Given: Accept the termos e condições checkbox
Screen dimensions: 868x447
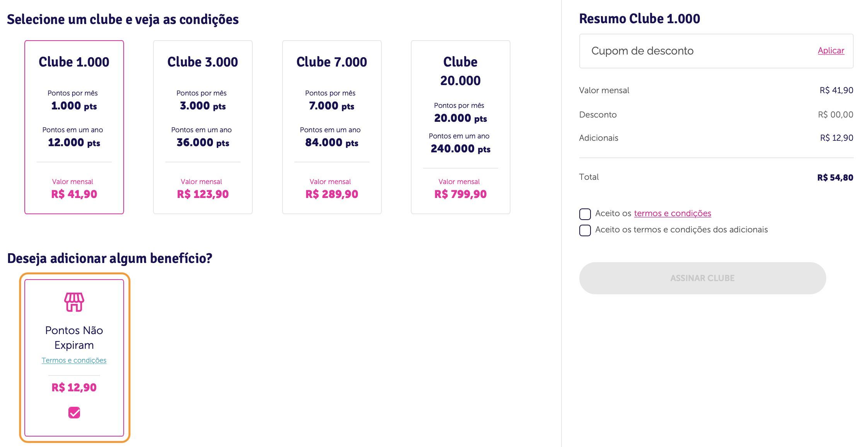Looking at the screenshot, I should click(x=585, y=214).
